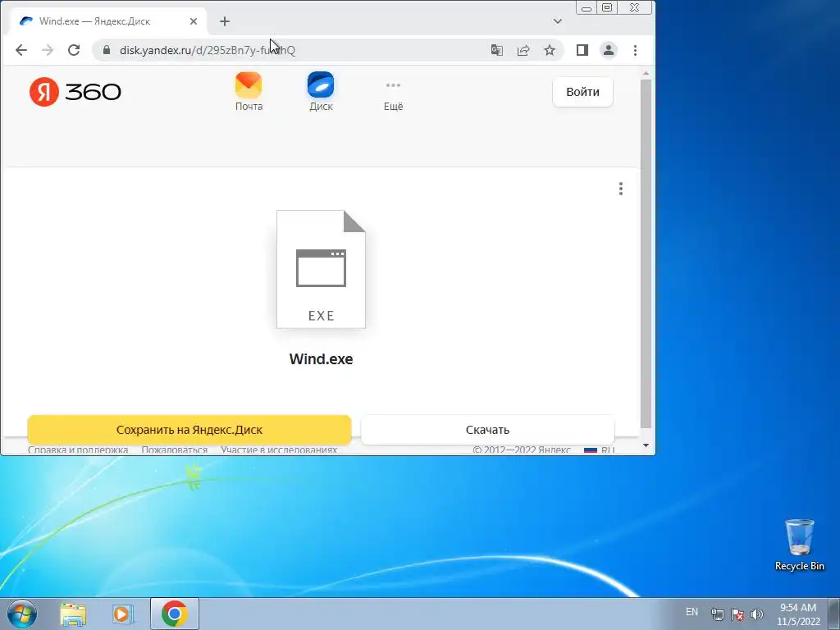Open Windows Explorer from taskbar
This screenshot has width=840, height=630.
(73, 614)
